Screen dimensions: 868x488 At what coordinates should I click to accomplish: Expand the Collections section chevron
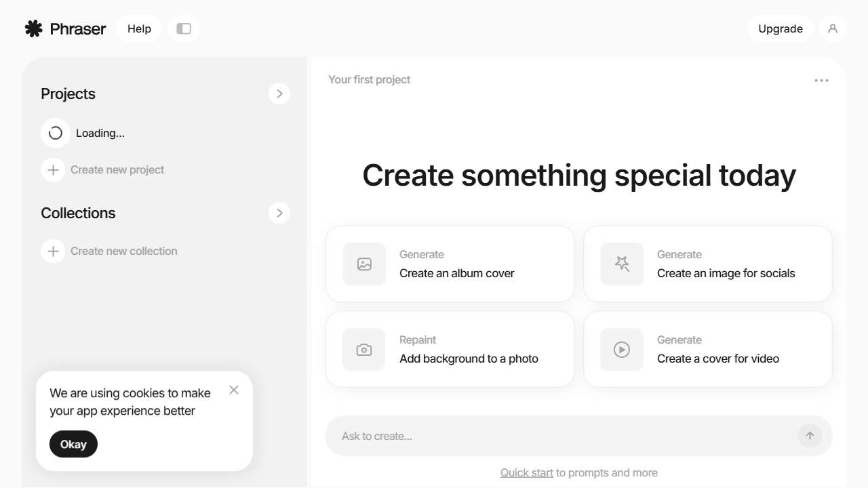click(279, 213)
